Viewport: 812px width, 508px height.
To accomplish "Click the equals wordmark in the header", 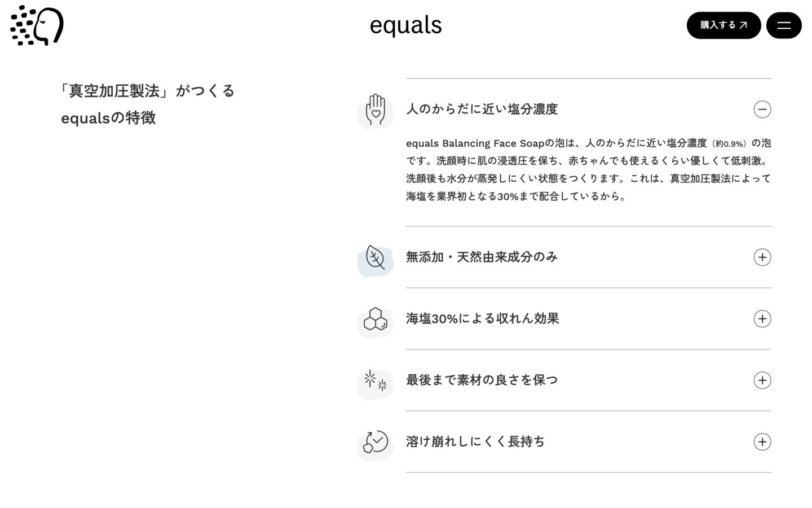I will pos(405,25).
